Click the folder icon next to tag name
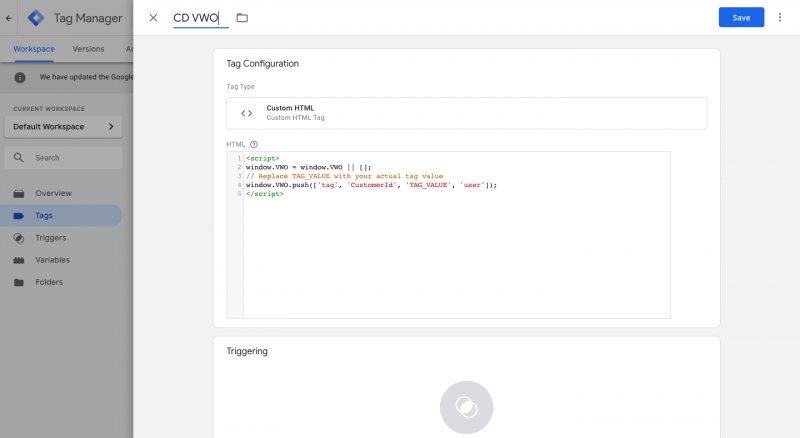The height and width of the screenshot is (438, 800). 242,18
